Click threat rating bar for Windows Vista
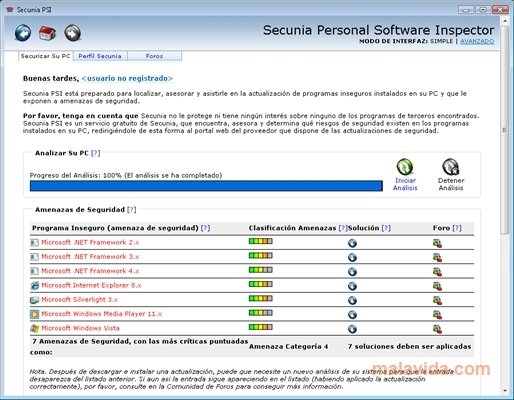The image size is (514, 400). 261,327
